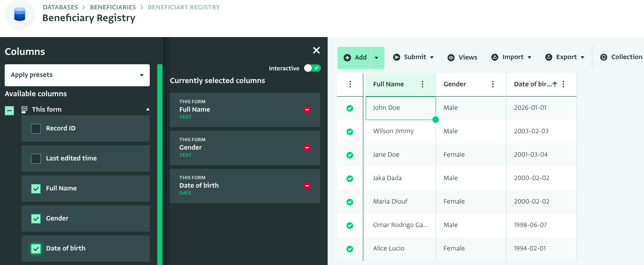Open Full Name column options menu

(422, 84)
